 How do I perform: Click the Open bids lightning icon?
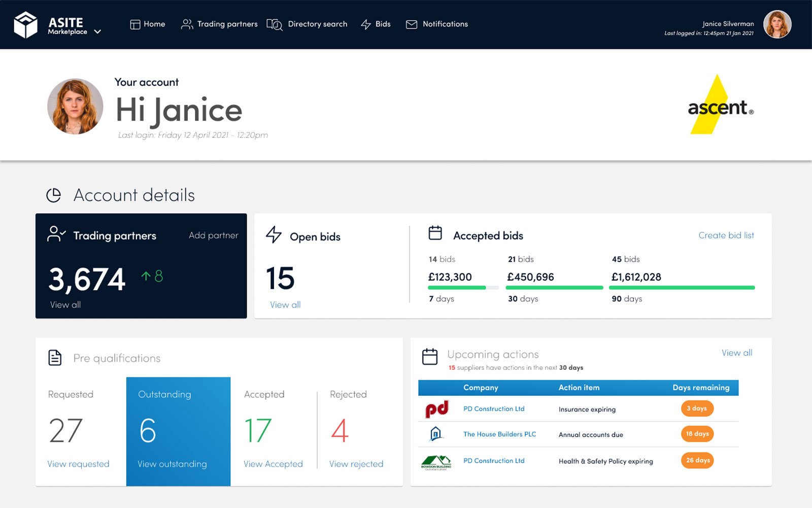274,235
